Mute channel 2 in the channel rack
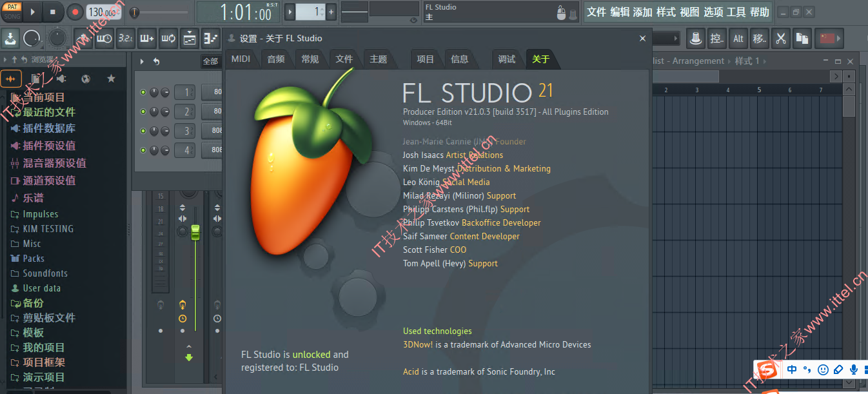This screenshot has width=868, height=394. tap(143, 111)
